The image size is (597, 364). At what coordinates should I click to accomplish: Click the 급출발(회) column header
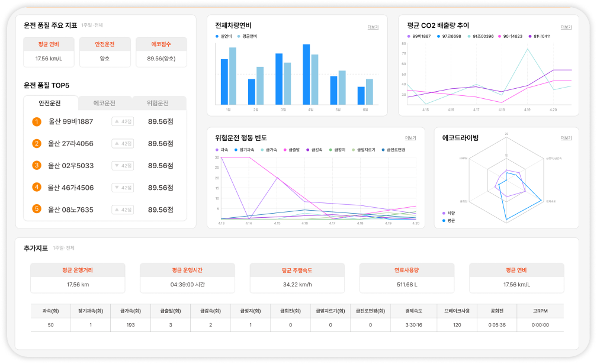pyautogui.click(x=171, y=311)
